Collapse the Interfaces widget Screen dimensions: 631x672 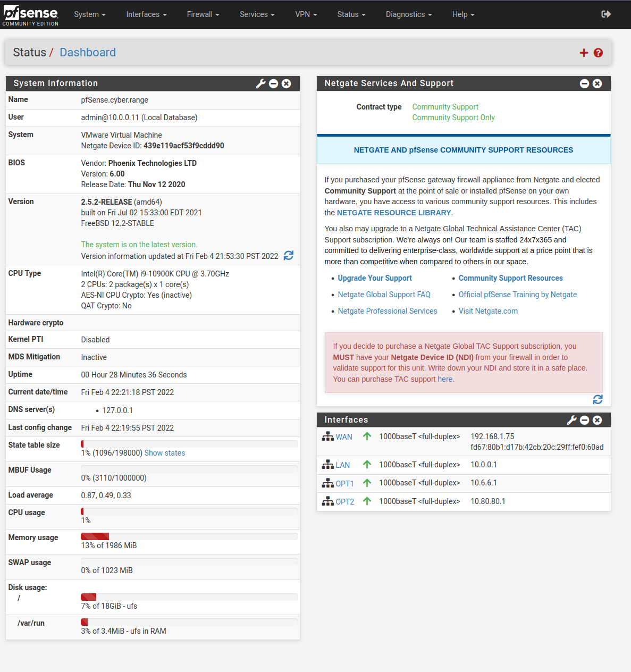coord(584,420)
